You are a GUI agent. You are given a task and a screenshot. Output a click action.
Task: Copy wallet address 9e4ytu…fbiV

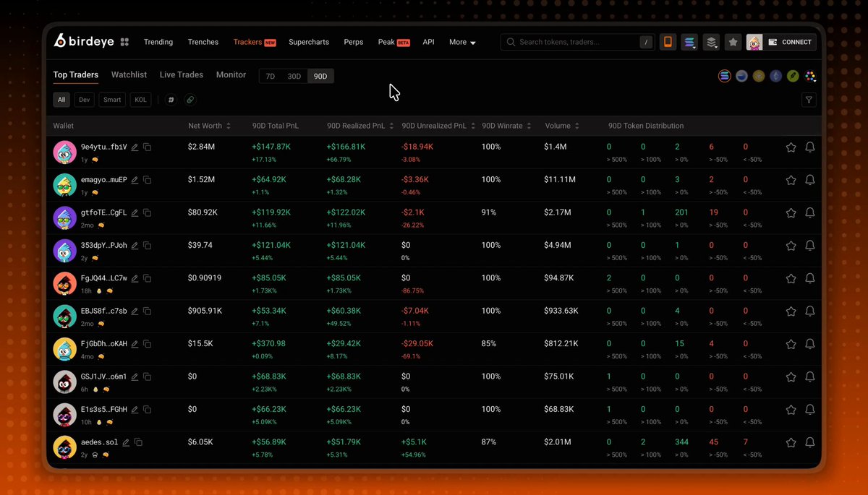click(x=147, y=147)
